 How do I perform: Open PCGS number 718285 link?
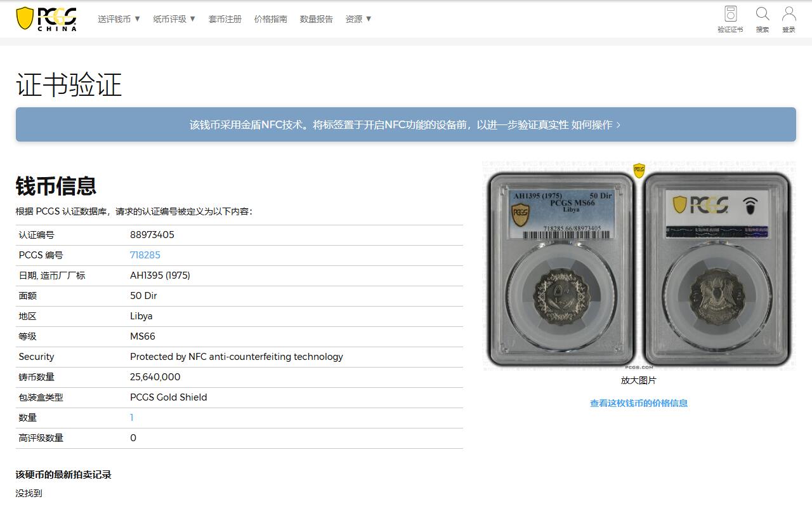point(145,255)
